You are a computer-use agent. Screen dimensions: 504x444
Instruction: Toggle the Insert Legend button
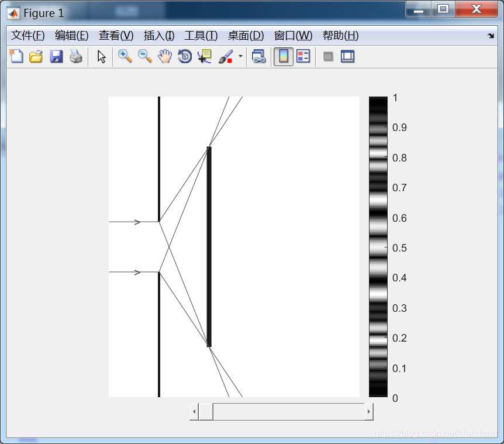click(x=303, y=57)
